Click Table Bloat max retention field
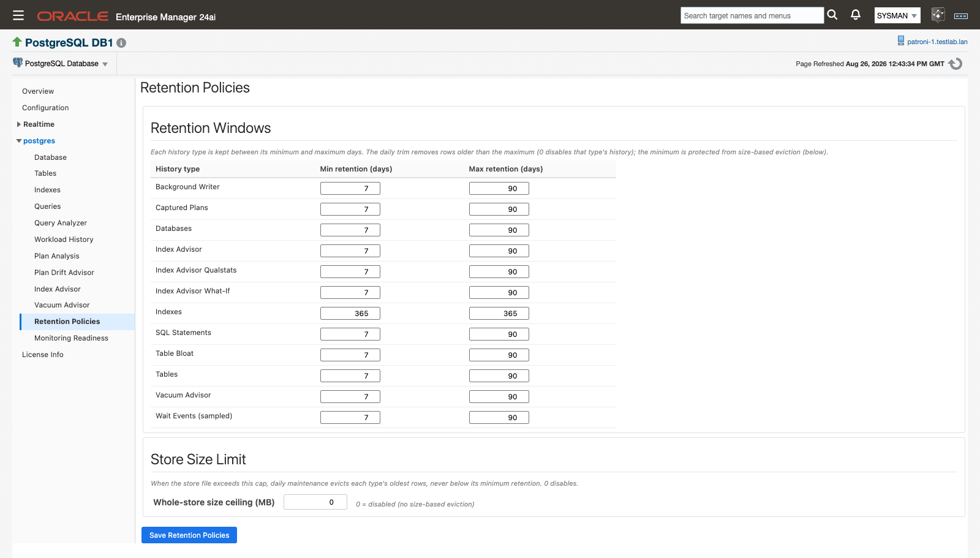This screenshot has width=980, height=558. tap(499, 355)
